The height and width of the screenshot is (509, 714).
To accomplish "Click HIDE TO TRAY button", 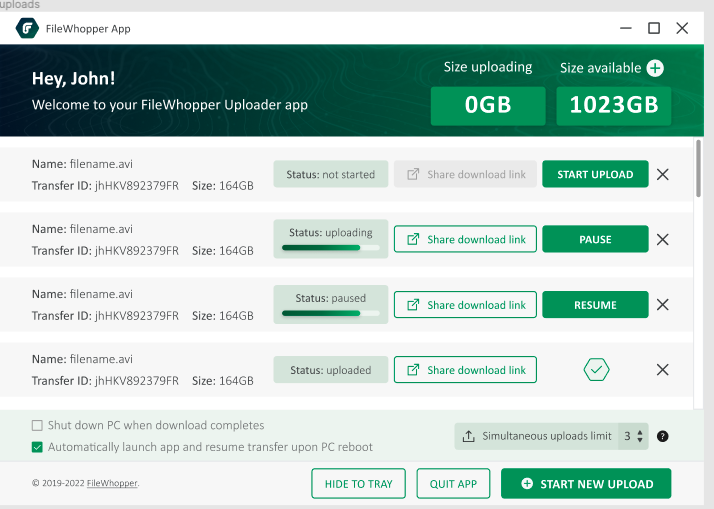I will tap(358, 484).
